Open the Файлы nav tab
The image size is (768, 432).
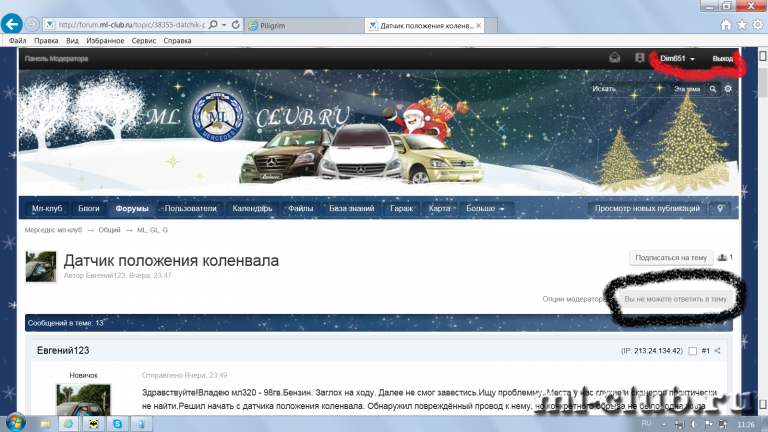tap(301, 209)
